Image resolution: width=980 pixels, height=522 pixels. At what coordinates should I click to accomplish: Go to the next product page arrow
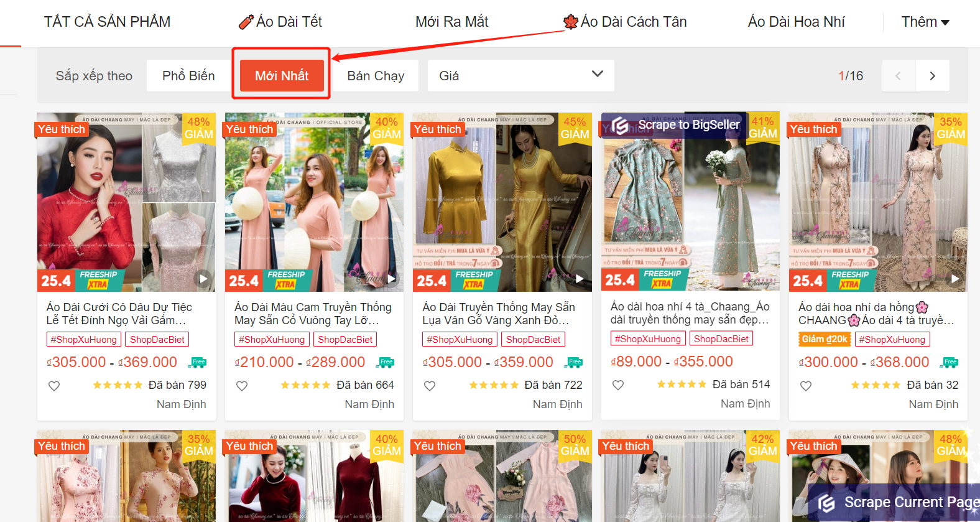[x=932, y=76]
